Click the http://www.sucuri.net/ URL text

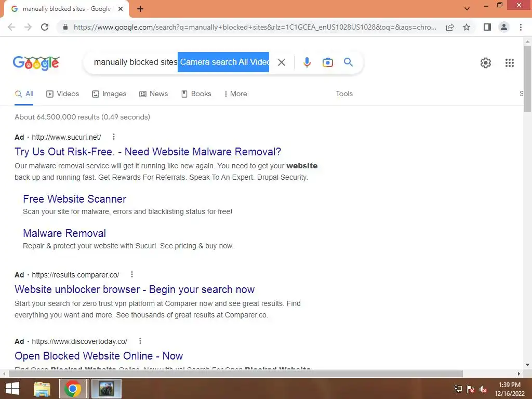pyautogui.click(x=66, y=137)
